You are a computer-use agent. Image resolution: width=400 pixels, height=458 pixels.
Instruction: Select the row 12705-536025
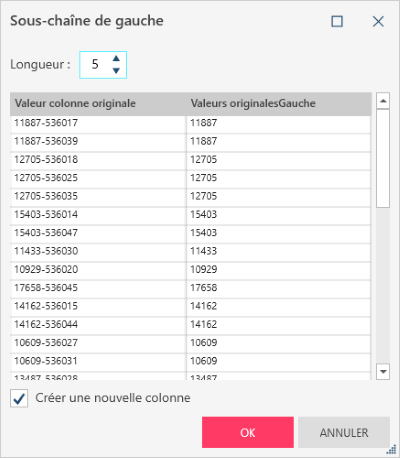(191, 178)
